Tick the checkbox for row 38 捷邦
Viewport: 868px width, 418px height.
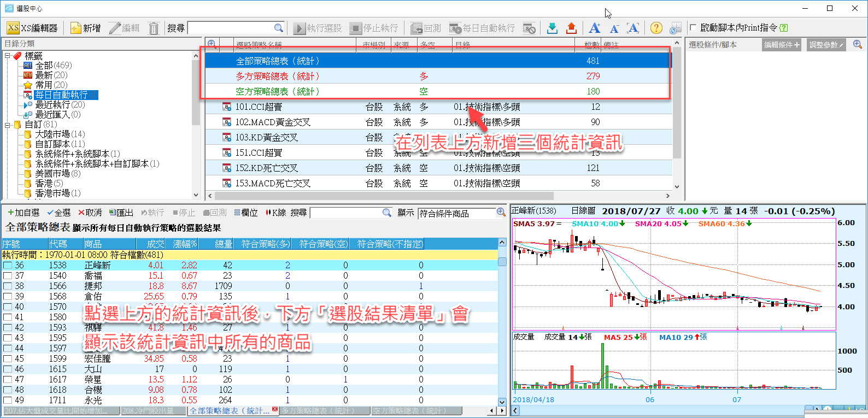click(8, 286)
